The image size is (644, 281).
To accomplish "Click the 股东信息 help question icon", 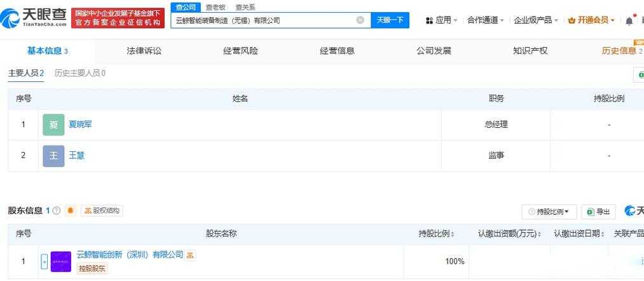I will coord(57,211).
